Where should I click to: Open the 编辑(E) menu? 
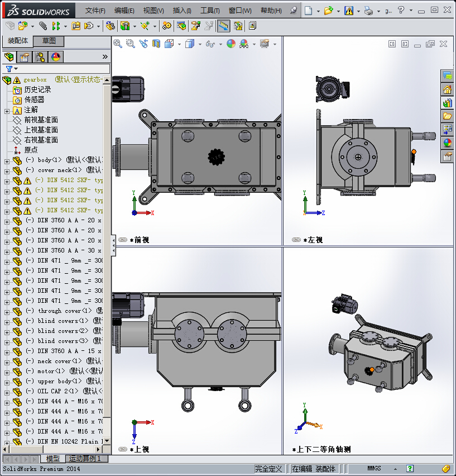pos(124,11)
